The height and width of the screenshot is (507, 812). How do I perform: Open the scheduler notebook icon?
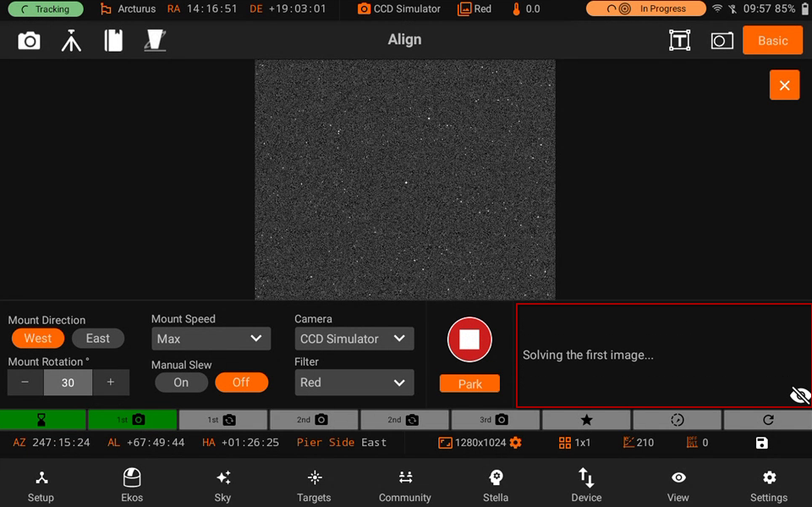coord(113,41)
